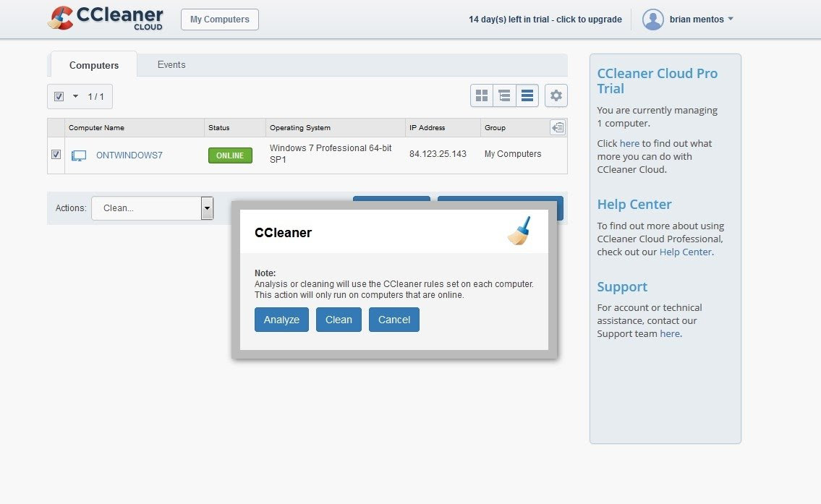The image size is (821, 504).
Task: Click Analyze in the CCleaner dialog
Action: click(281, 320)
